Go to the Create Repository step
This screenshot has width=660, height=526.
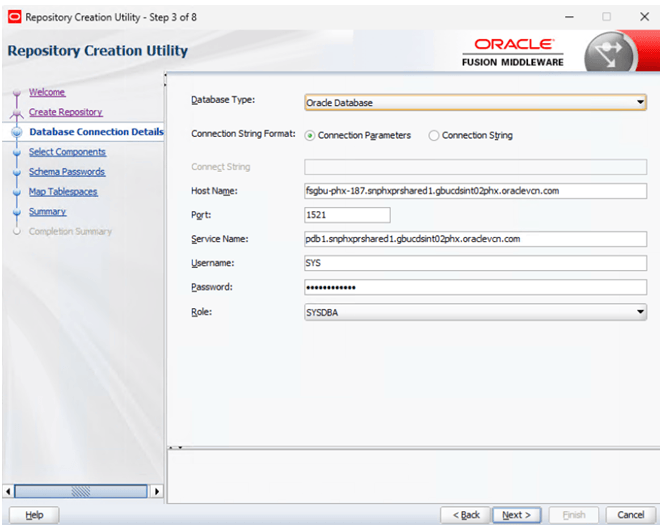[x=66, y=112]
